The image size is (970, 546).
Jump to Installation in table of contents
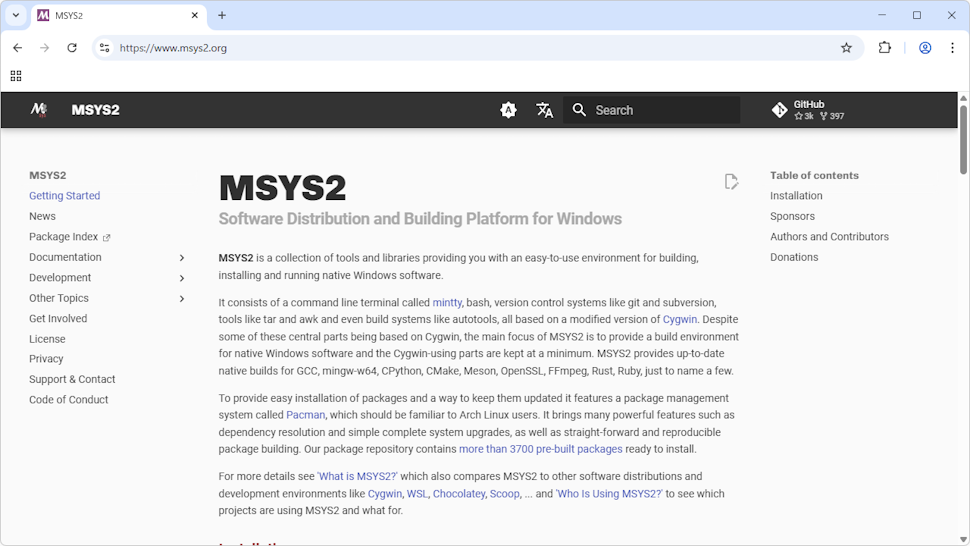tap(796, 195)
